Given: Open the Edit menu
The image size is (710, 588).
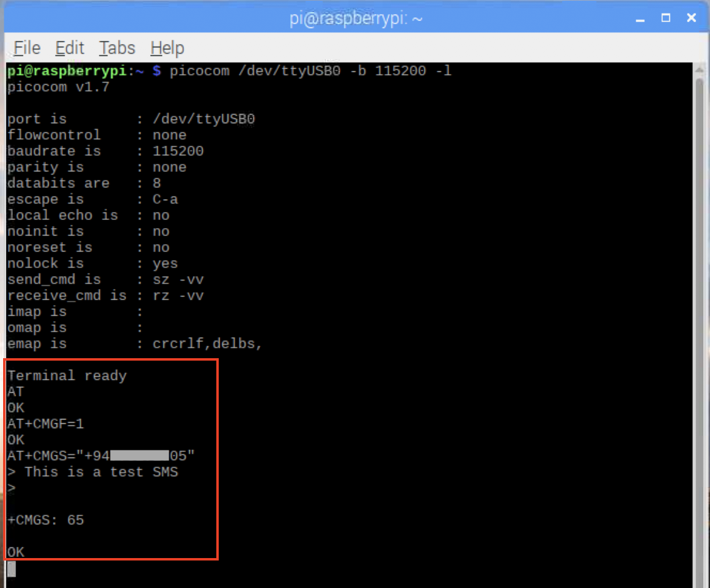Looking at the screenshot, I should pyautogui.click(x=70, y=48).
